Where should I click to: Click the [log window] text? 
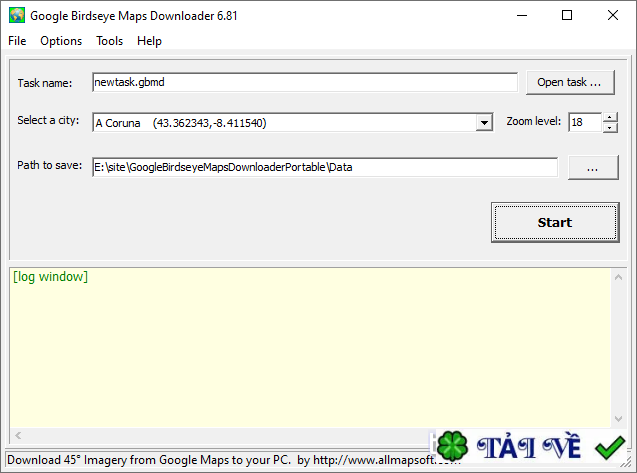(x=50, y=277)
